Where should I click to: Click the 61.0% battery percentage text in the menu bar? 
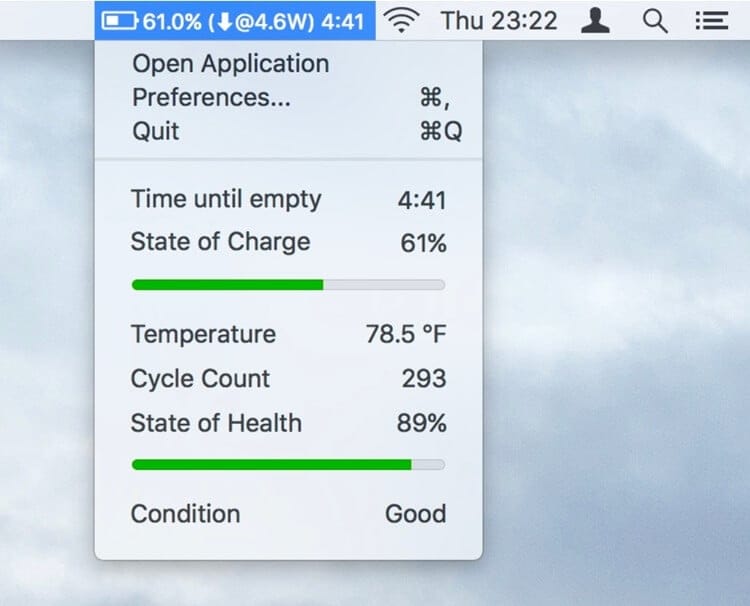pyautogui.click(x=172, y=21)
